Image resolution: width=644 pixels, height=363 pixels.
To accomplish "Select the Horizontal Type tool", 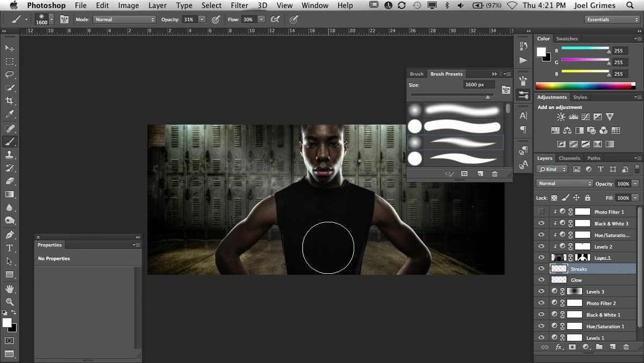I will coord(10,248).
